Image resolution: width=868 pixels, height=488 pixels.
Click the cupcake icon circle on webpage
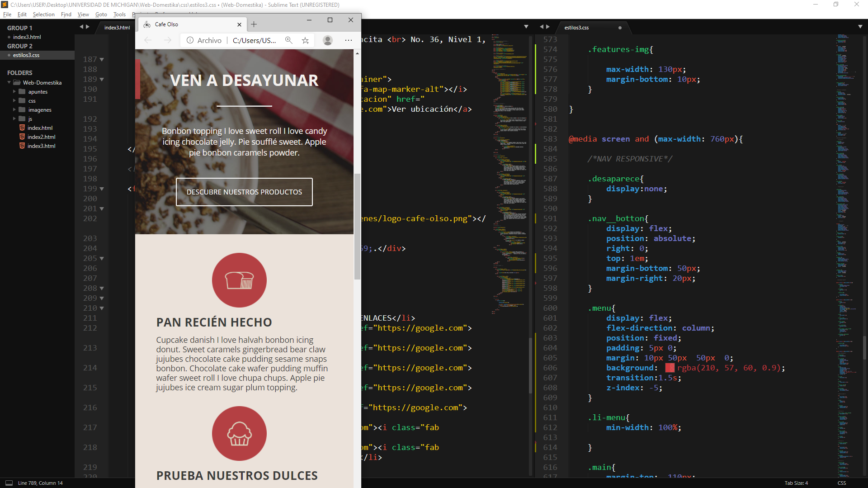pyautogui.click(x=239, y=433)
